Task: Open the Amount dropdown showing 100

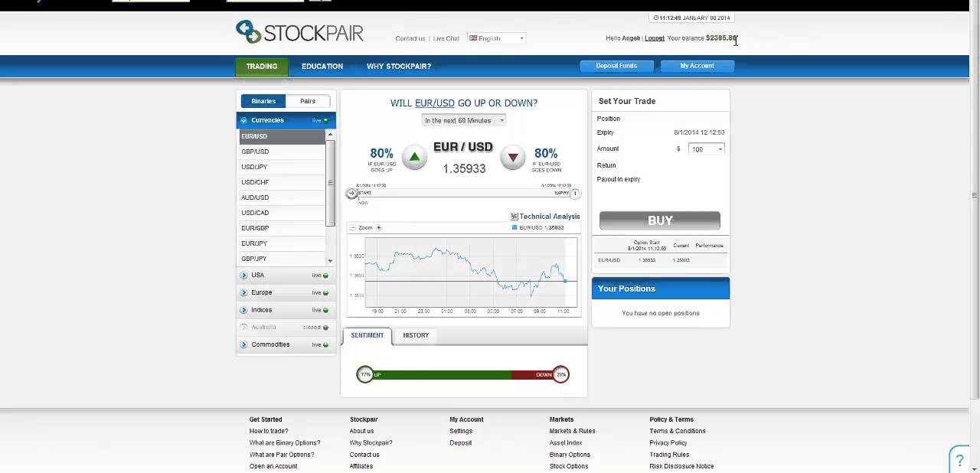Action: (706, 149)
